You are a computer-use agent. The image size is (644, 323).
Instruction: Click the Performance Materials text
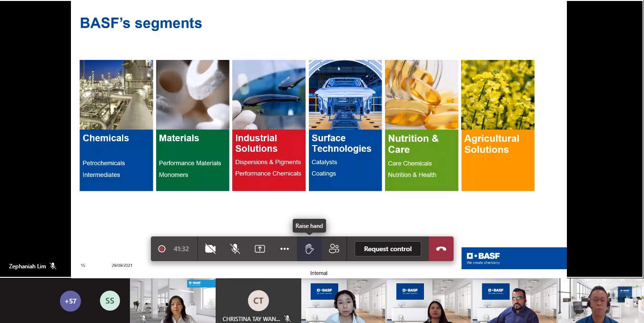(x=190, y=163)
